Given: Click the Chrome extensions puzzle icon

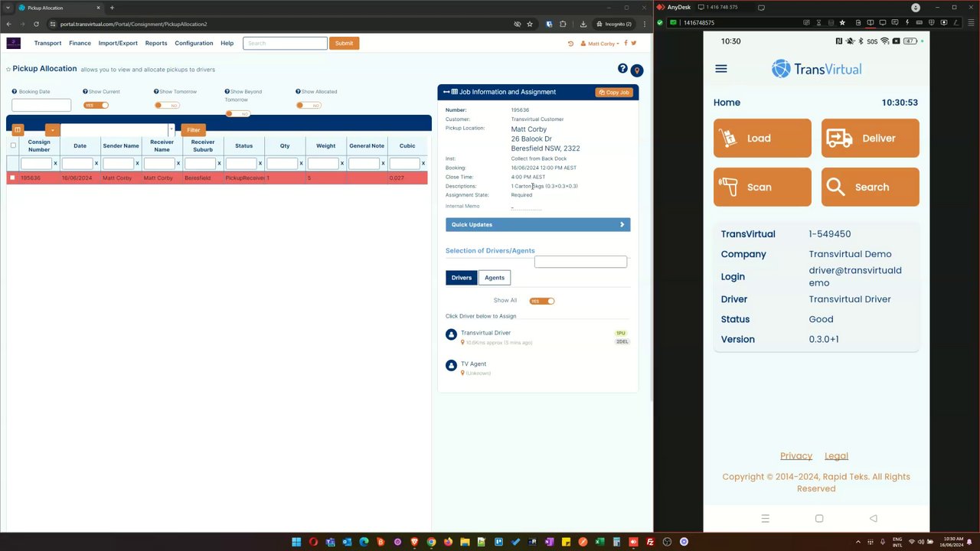Looking at the screenshot, I should (563, 24).
